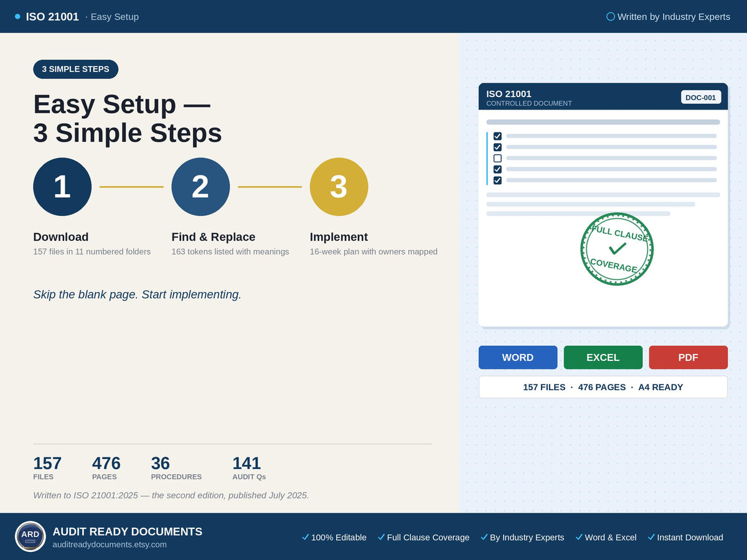Click the step 1 Download circle
This screenshot has height=560, width=747.
[x=62, y=187]
